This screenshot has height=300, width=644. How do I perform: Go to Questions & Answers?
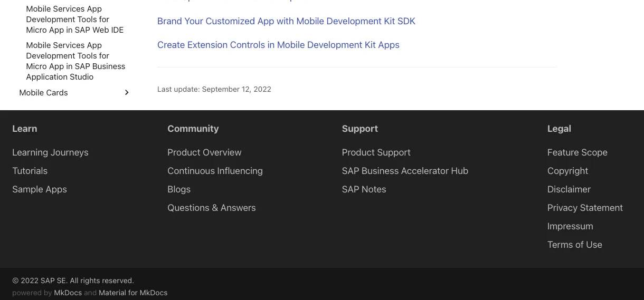tap(211, 208)
